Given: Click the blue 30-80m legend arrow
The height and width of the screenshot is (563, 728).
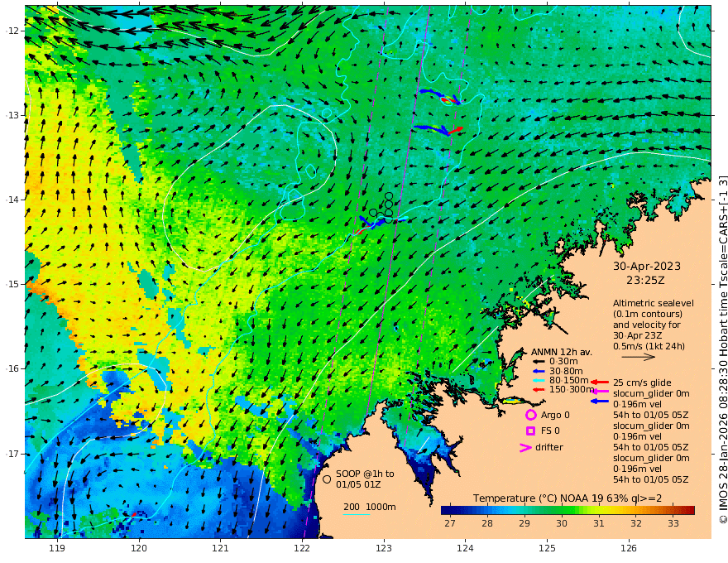Looking at the screenshot, I should [539, 371].
